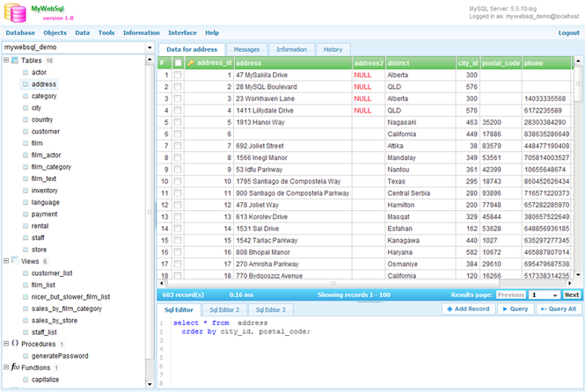Collapse the Tables tree node
This screenshot has height=392, width=585.
(x=6, y=60)
